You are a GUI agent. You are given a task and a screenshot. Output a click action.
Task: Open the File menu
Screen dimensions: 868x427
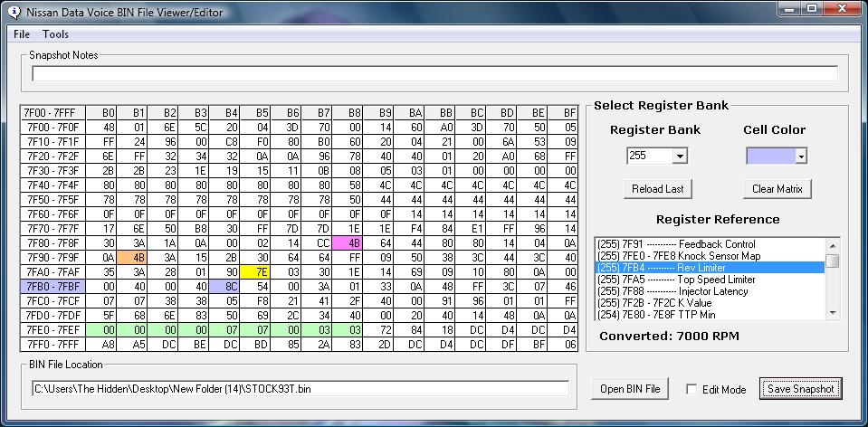(22, 34)
